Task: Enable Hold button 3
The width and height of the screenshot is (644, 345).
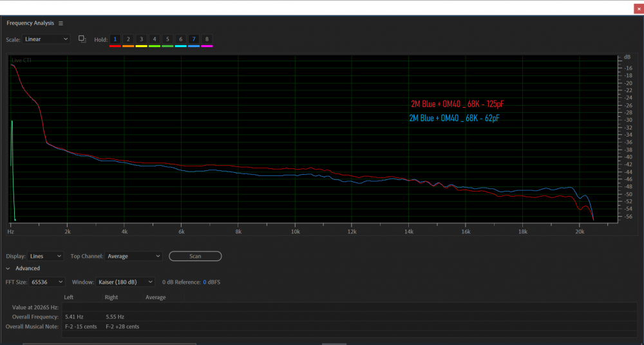Action: [141, 39]
